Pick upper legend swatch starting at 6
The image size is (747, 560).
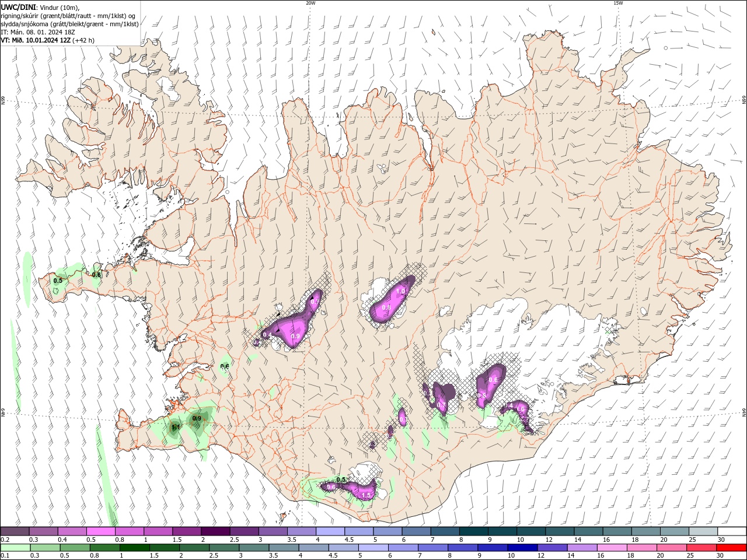[x=416, y=531]
